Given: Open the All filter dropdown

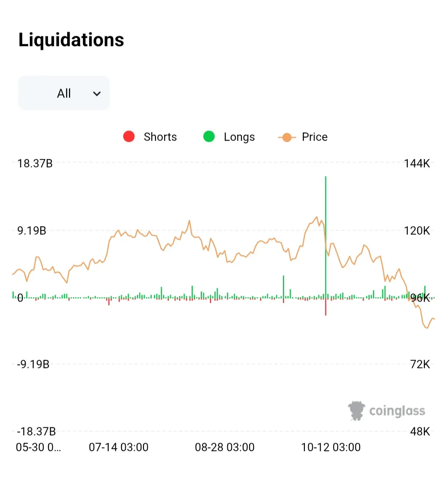Looking at the screenshot, I should tap(63, 93).
